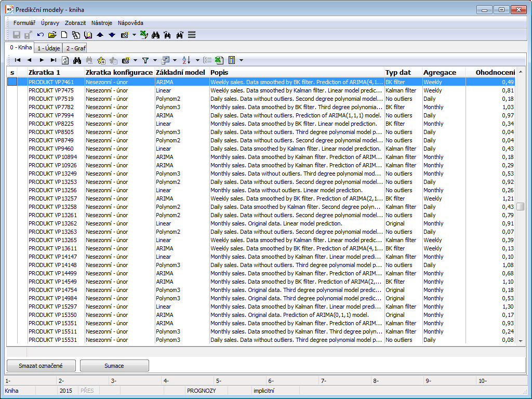Image resolution: width=532 pixels, height=399 pixels.
Task: Expand the A-Z sort dropdown arrow
Action: (x=197, y=60)
